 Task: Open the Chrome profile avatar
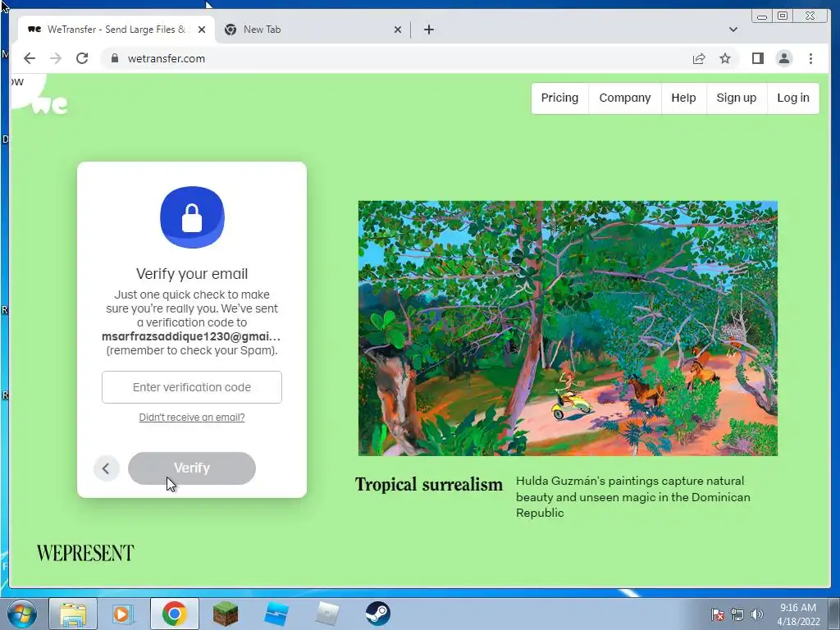[783, 58]
